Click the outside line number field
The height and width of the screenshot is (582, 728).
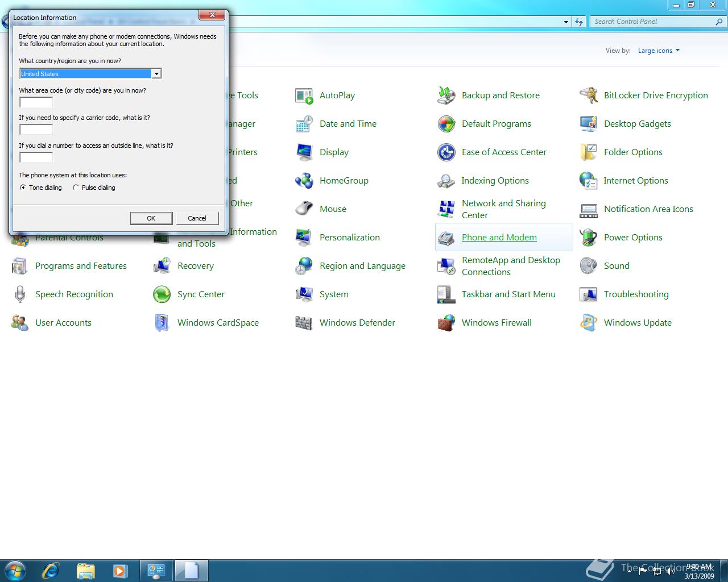pyautogui.click(x=36, y=157)
